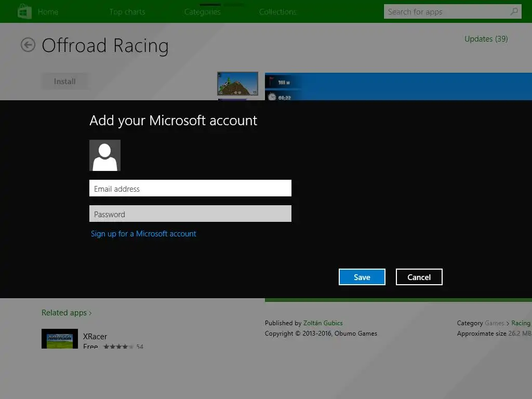The image size is (532, 399).
Task: Open Updates (39) link
Action: pyautogui.click(x=486, y=39)
